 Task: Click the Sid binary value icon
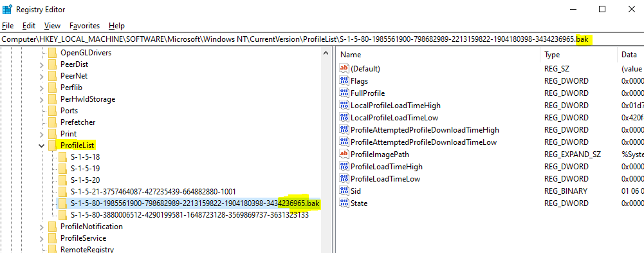pyautogui.click(x=344, y=191)
